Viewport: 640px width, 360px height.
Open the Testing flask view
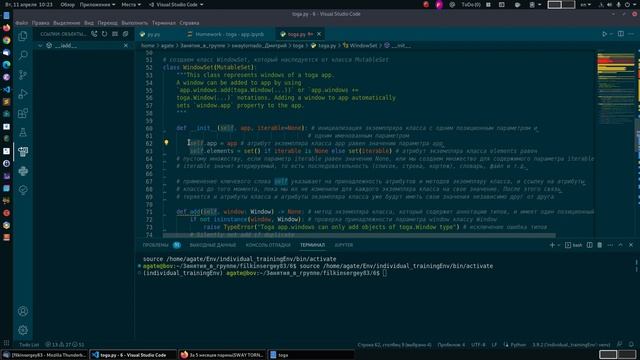tap(23, 132)
